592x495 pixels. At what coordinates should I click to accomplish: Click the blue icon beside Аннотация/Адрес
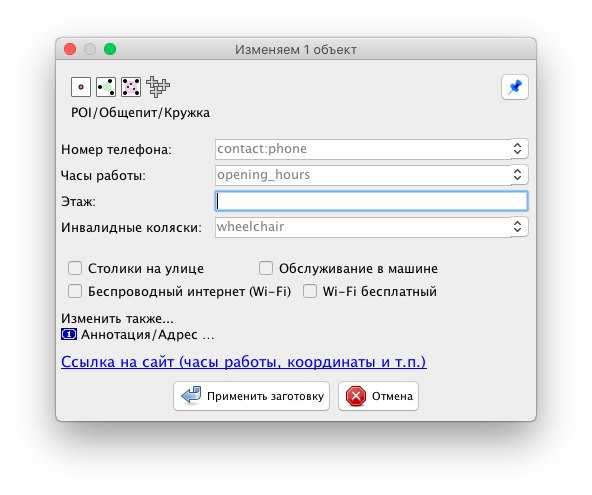click(x=69, y=335)
